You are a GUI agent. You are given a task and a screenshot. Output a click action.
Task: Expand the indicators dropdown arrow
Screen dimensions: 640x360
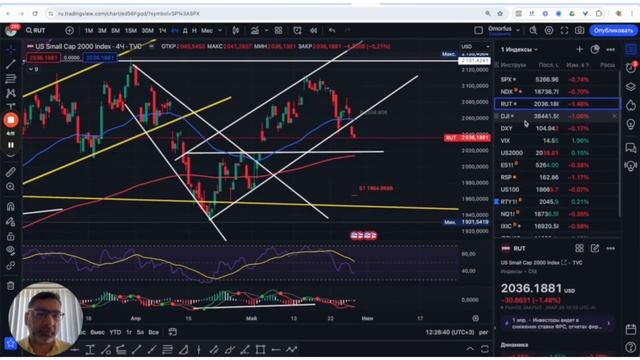pyautogui.click(x=266, y=31)
